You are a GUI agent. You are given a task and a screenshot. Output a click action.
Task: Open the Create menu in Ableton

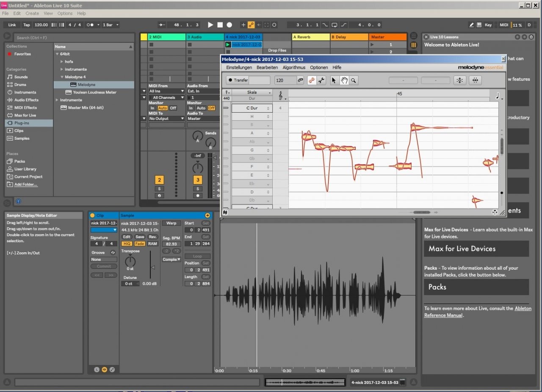pos(32,14)
